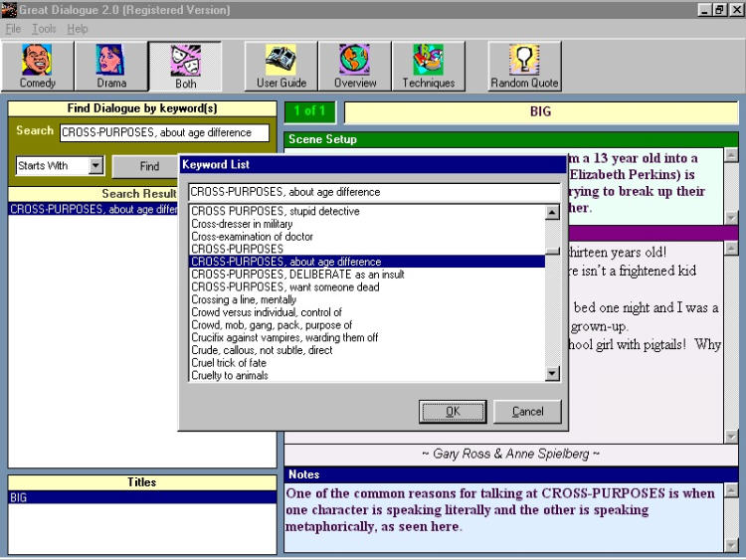Cancel the Keyword List dialog
The height and width of the screenshot is (560, 746).
pyautogui.click(x=527, y=412)
